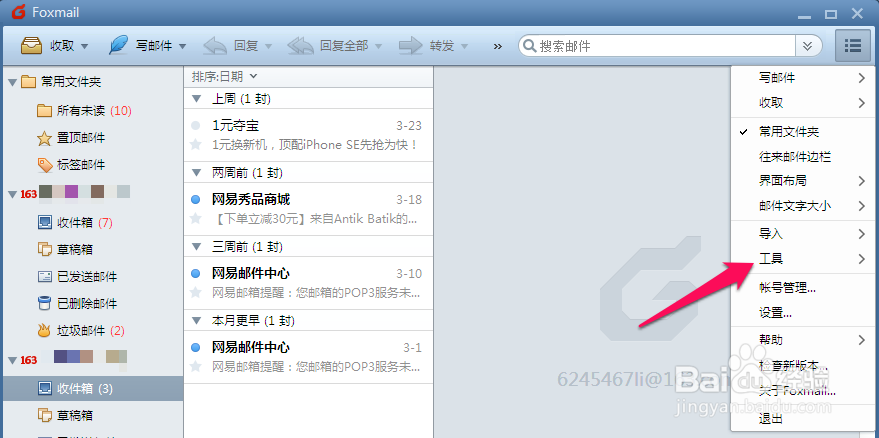
Task: Collapse 常用文件夹 tree node
Action: click(12, 82)
